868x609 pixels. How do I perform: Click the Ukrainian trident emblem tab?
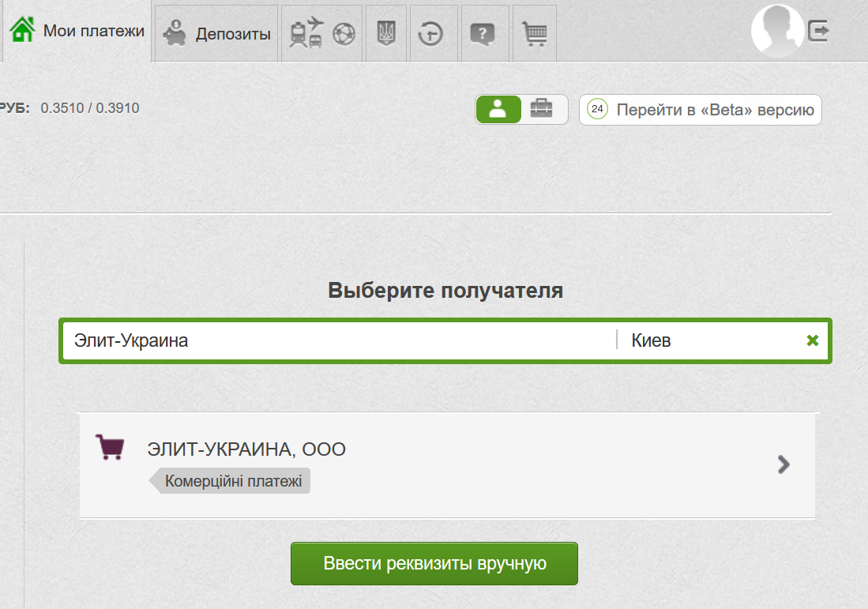[x=386, y=34]
